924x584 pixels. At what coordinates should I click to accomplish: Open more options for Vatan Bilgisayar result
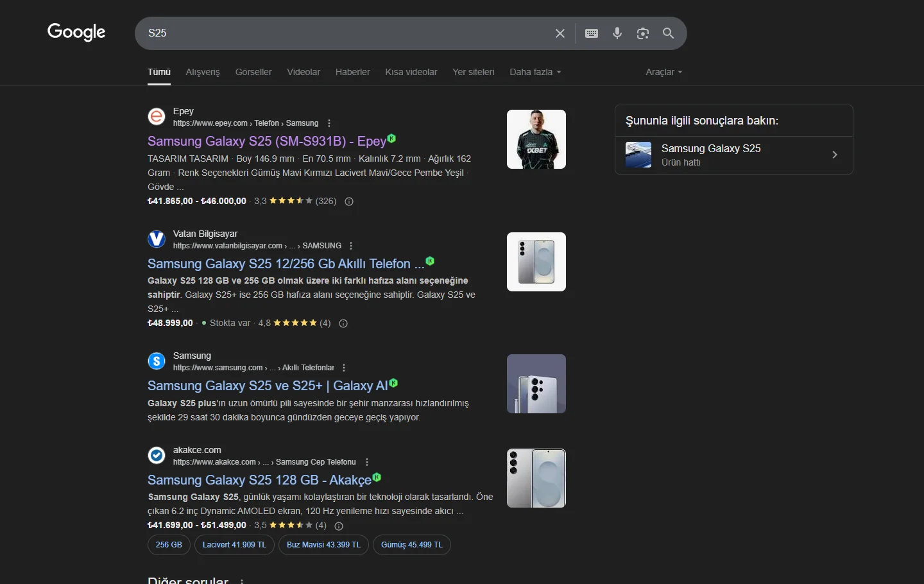point(351,246)
